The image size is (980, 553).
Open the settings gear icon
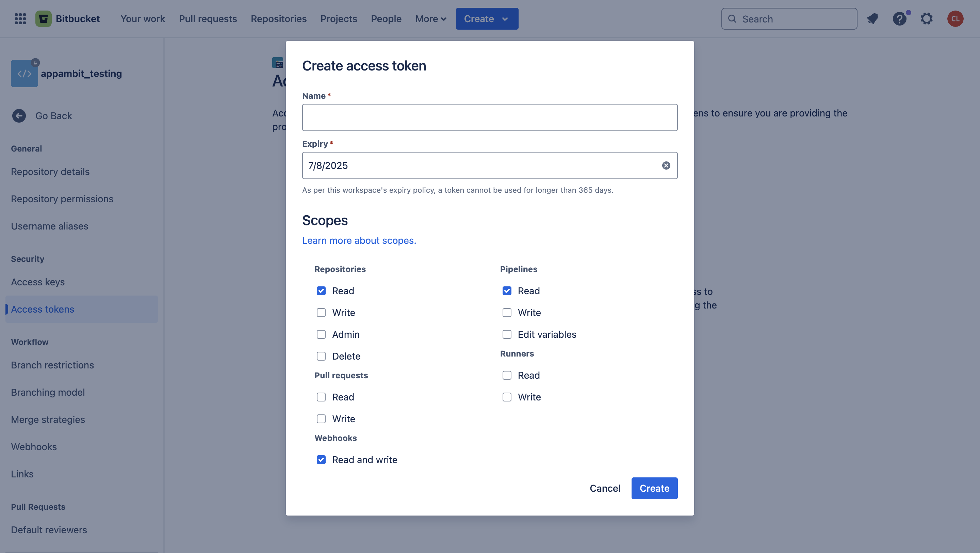click(x=927, y=19)
